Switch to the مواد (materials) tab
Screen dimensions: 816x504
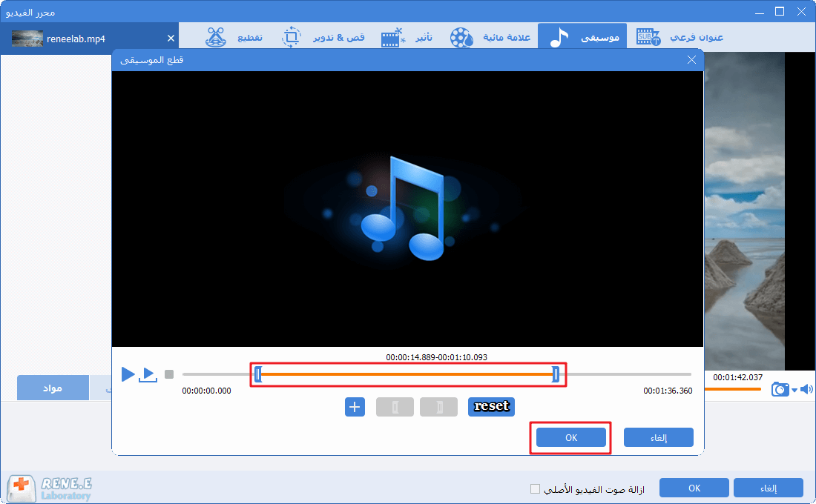[53, 388]
